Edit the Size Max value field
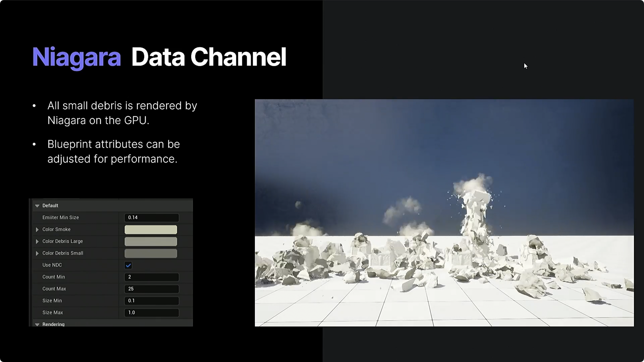 tap(151, 312)
